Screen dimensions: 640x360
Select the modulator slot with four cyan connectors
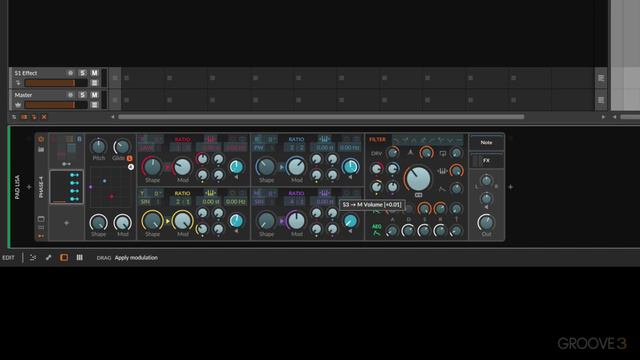pos(67,187)
